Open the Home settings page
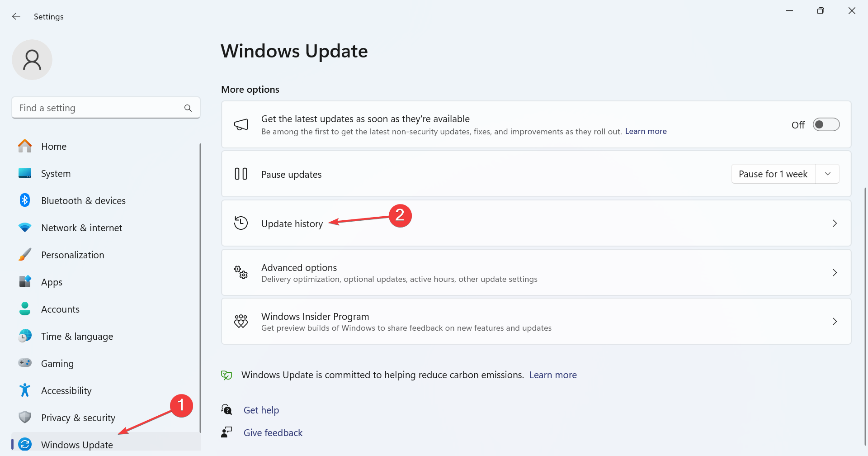The width and height of the screenshot is (868, 456). (x=106, y=146)
